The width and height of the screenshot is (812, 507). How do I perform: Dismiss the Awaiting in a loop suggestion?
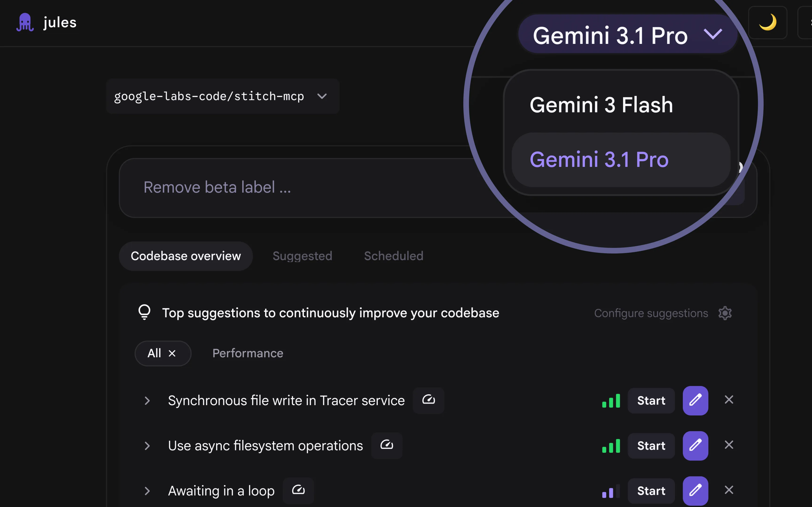729,490
